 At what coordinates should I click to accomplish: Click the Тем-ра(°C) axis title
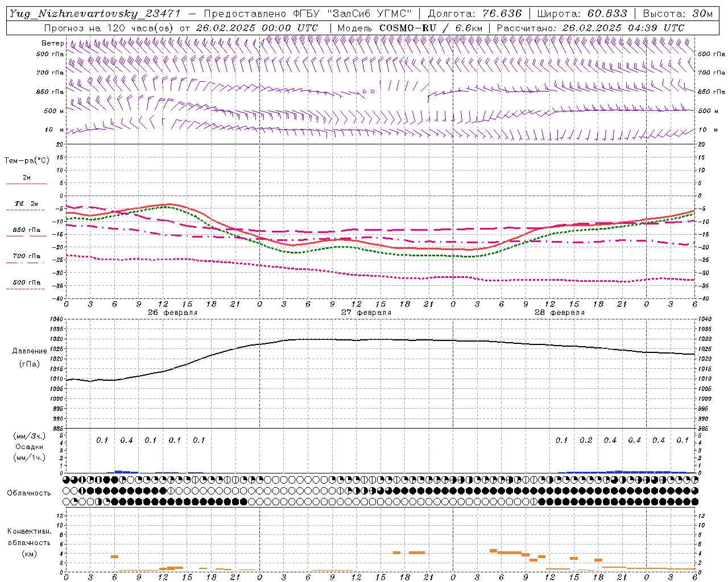click(27, 161)
